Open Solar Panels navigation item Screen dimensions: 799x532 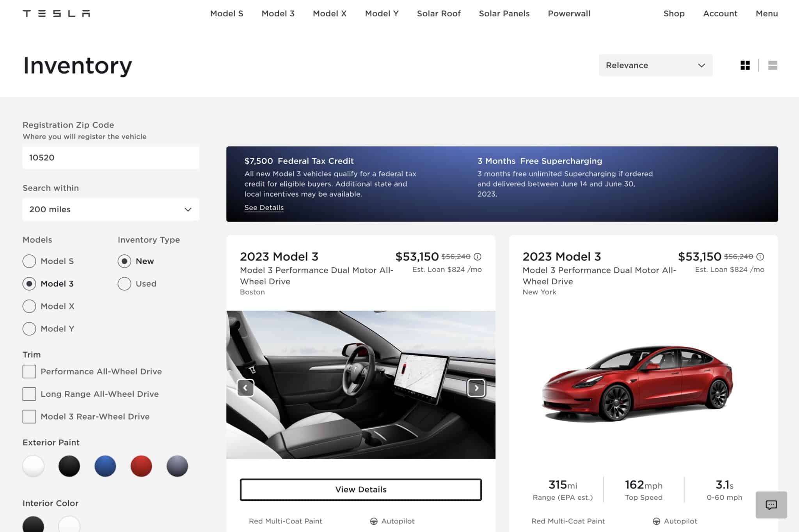click(504, 14)
